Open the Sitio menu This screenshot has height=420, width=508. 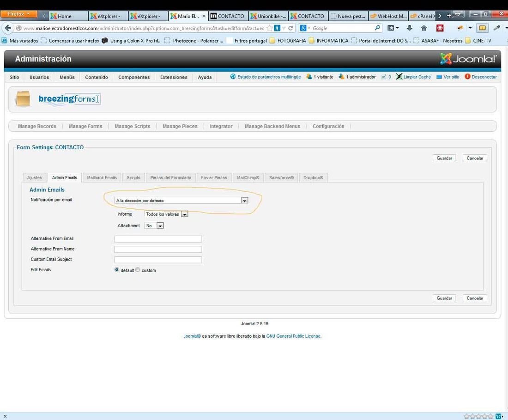15,77
